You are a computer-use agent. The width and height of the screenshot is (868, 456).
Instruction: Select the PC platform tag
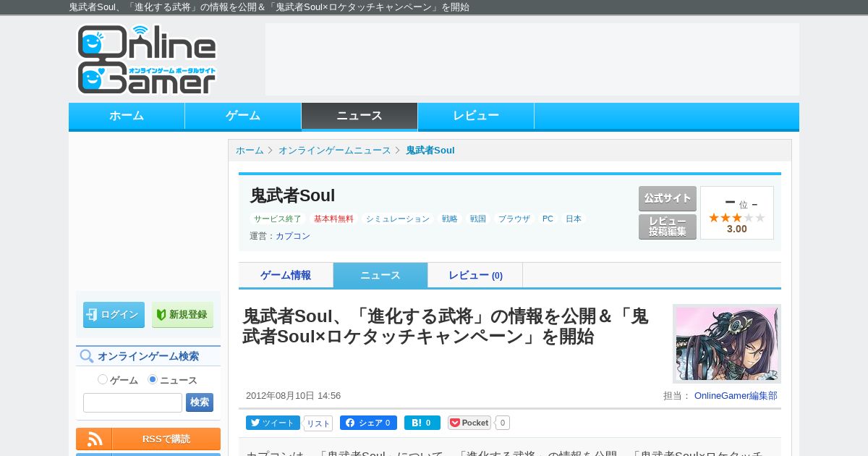pyautogui.click(x=548, y=219)
